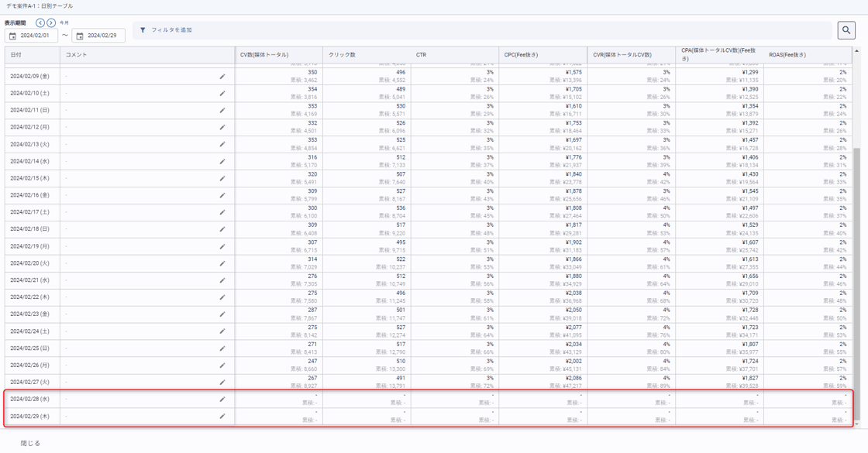868x453 pixels.
Task: Click pencil icon on 2024/02/29 row
Action: (x=222, y=417)
